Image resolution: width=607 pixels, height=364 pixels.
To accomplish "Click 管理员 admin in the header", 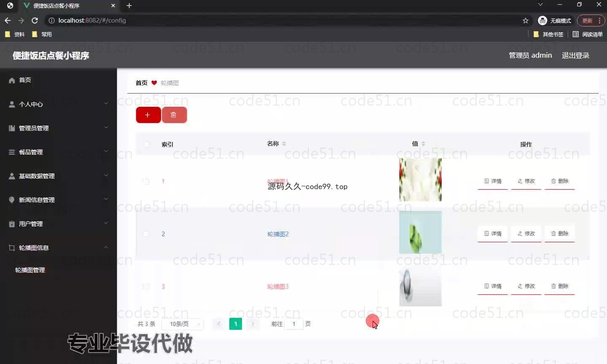I will point(530,56).
